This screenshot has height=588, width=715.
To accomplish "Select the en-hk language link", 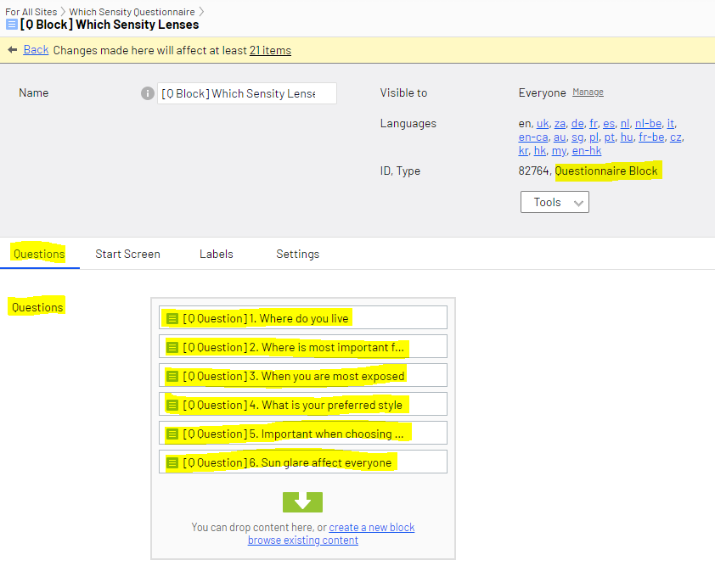I will [587, 151].
